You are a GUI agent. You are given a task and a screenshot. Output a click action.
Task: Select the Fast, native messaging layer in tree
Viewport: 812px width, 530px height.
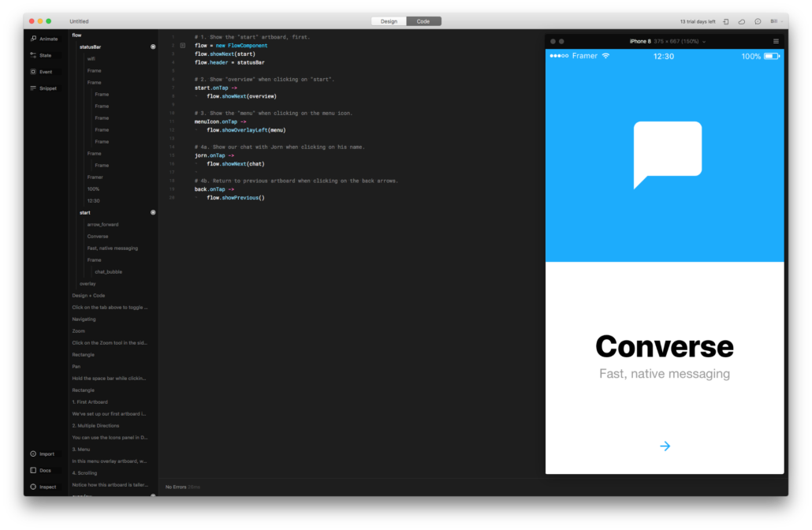pos(114,248)
